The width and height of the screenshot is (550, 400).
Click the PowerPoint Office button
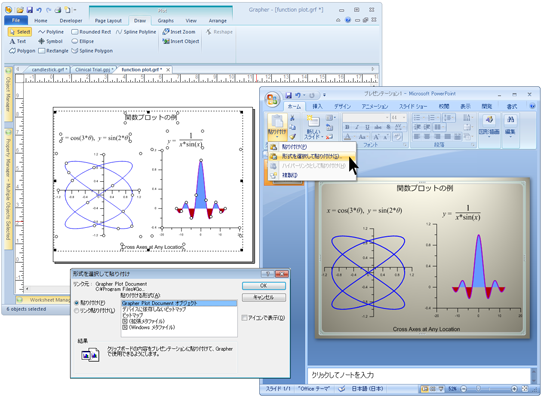click(x=272, y=99)
